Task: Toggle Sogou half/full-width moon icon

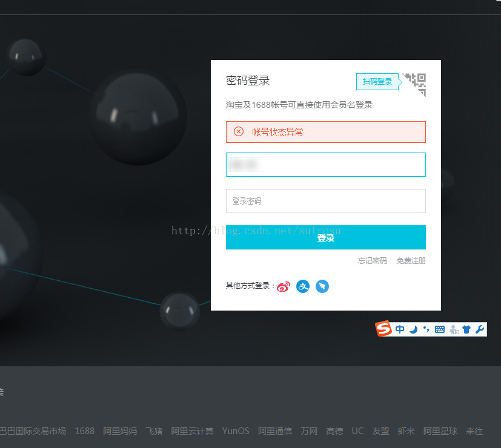Action: (413, 329)
